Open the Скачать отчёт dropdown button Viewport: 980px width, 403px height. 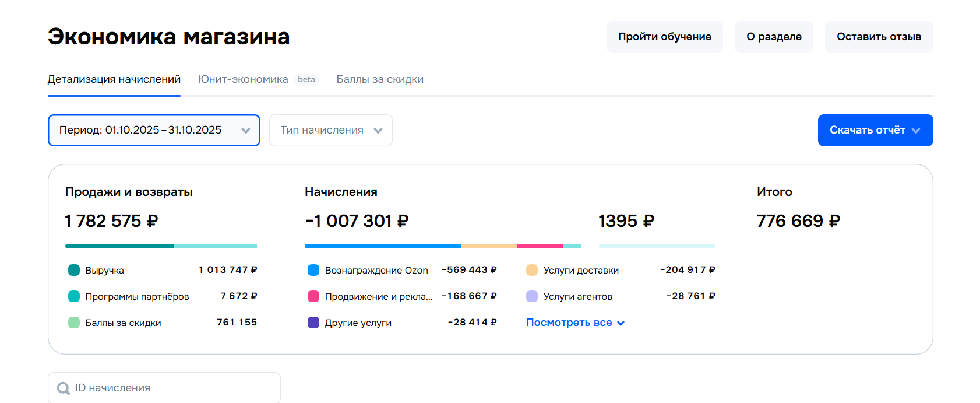tap(875, 130)
